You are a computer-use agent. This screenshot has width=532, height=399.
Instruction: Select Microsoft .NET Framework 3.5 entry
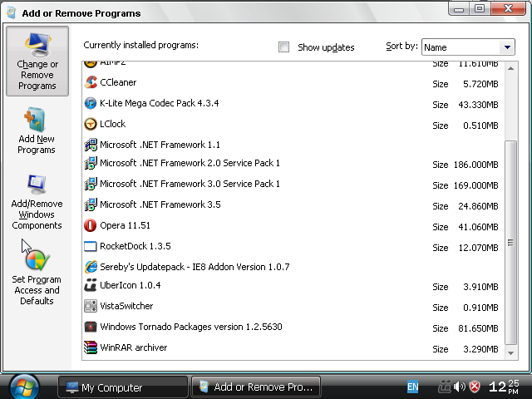pyautogui.click(x=293, y=204)
